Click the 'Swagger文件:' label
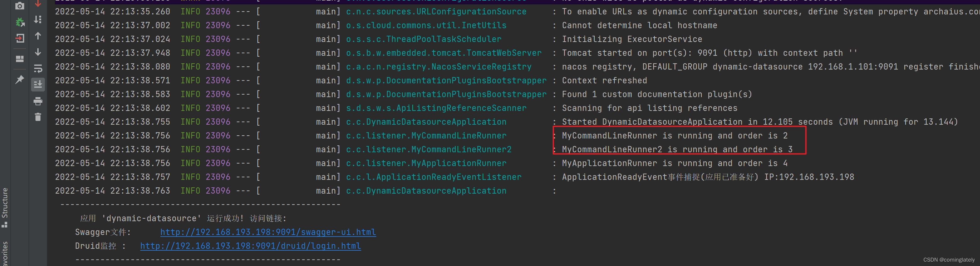 coord(103,232)
